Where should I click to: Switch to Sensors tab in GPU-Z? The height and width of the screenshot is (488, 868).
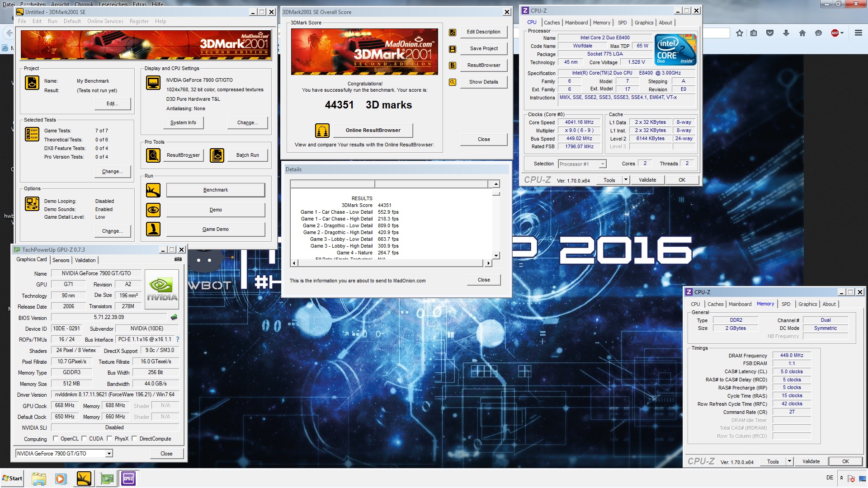pos(61,260)
